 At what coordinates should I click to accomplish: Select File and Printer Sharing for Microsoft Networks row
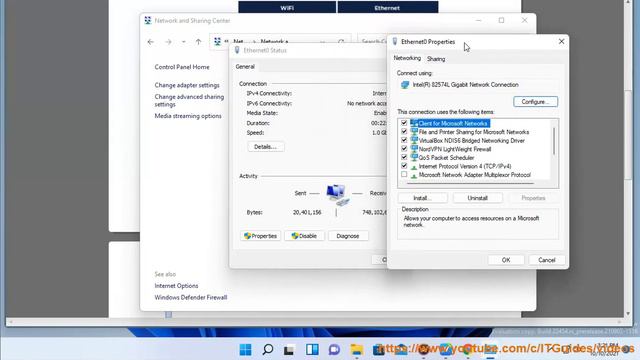pyautogui.click(x=474, y=132)
